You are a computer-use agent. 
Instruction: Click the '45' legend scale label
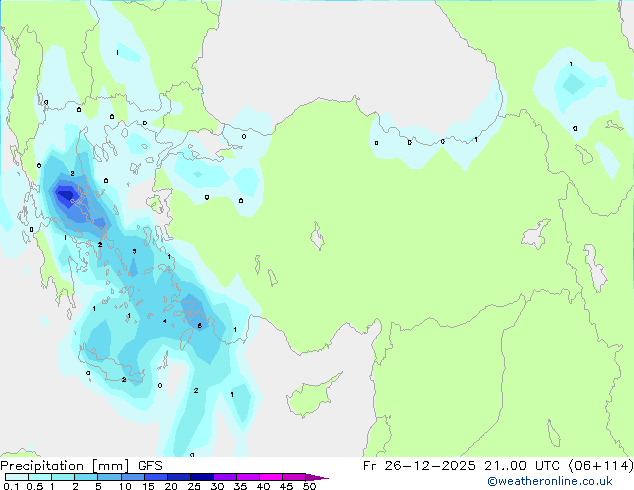pos(286,486)
